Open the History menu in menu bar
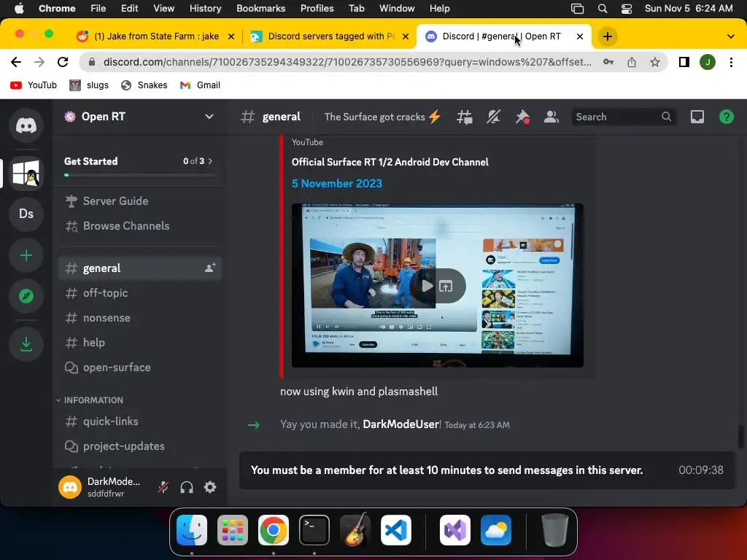Image resolution: width=747 pixels, height=560 pixels. click(205, 8)
